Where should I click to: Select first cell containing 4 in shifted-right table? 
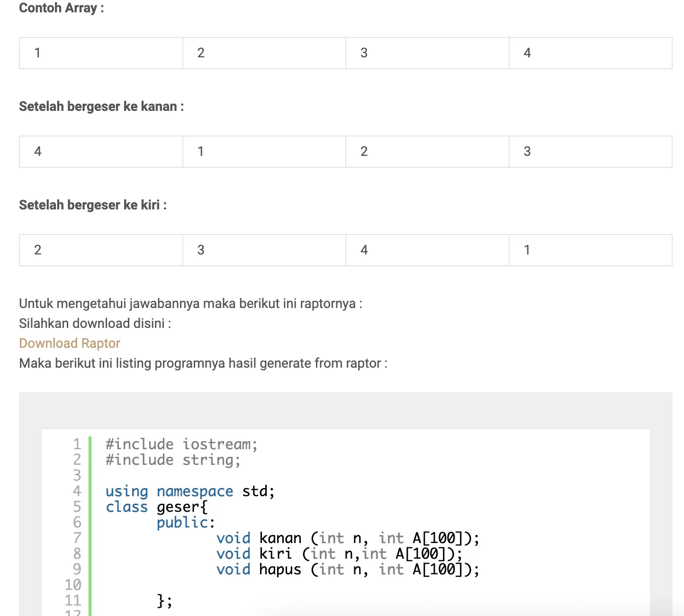pyautogui.click(x=101, y=152)
